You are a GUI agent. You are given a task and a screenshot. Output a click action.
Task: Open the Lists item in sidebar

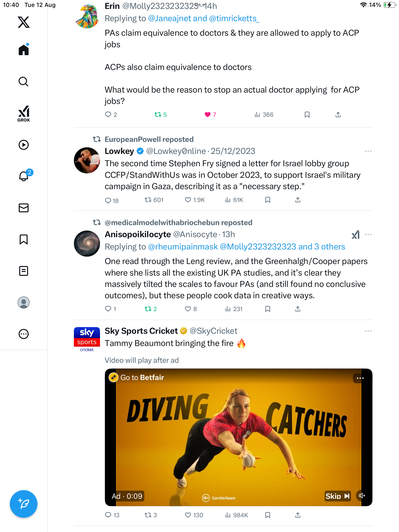point(24,271)
